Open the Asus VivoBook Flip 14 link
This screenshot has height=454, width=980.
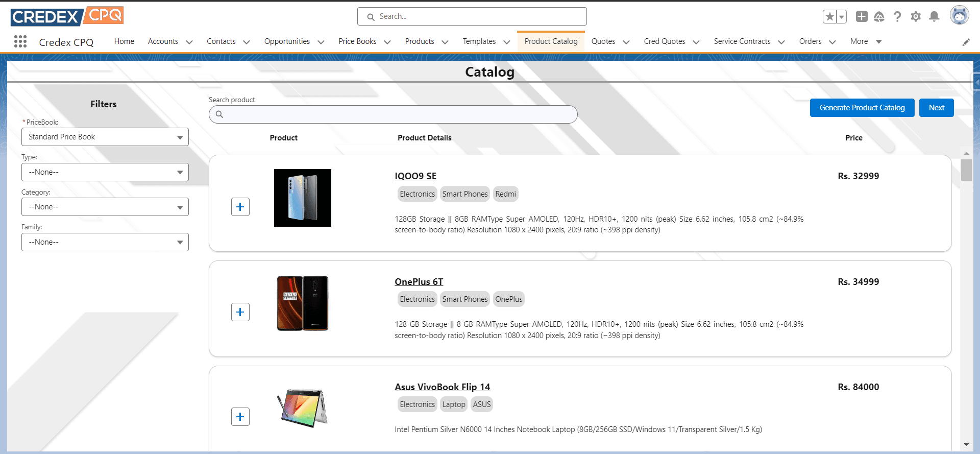pyautogui.click(x=442, y=387)
